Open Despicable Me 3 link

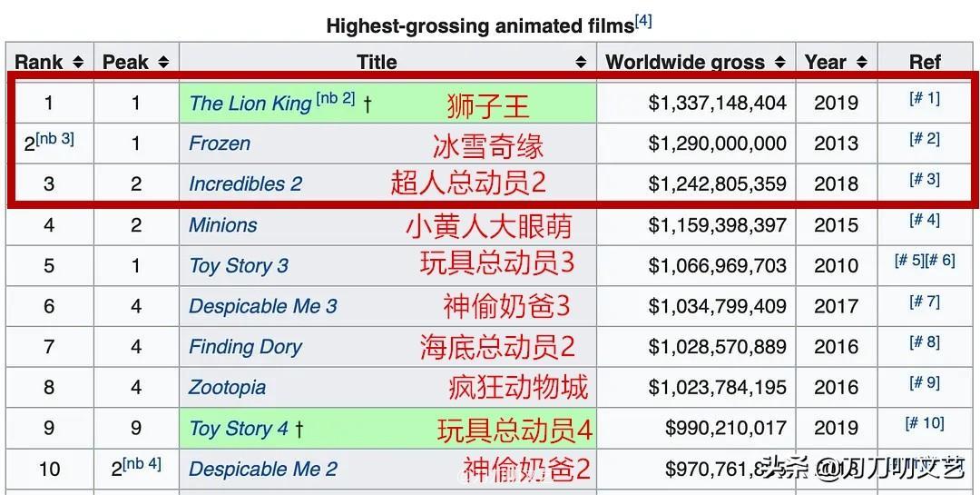click(262, 306)
